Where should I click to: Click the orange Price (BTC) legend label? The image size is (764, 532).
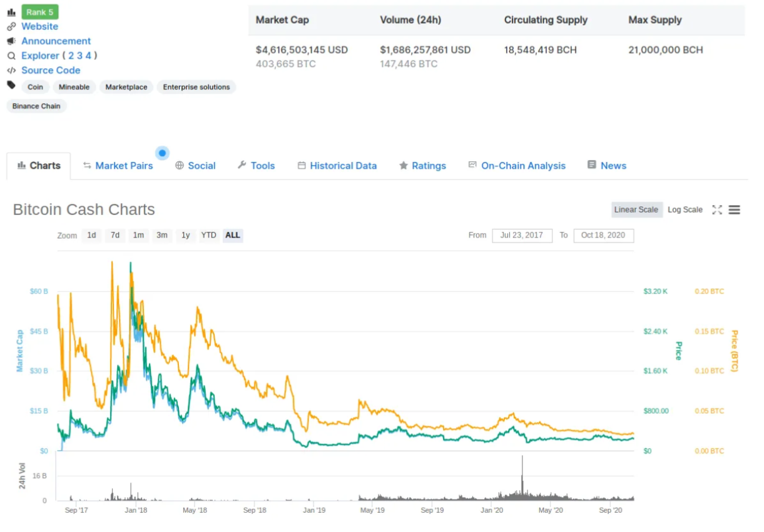735,351
